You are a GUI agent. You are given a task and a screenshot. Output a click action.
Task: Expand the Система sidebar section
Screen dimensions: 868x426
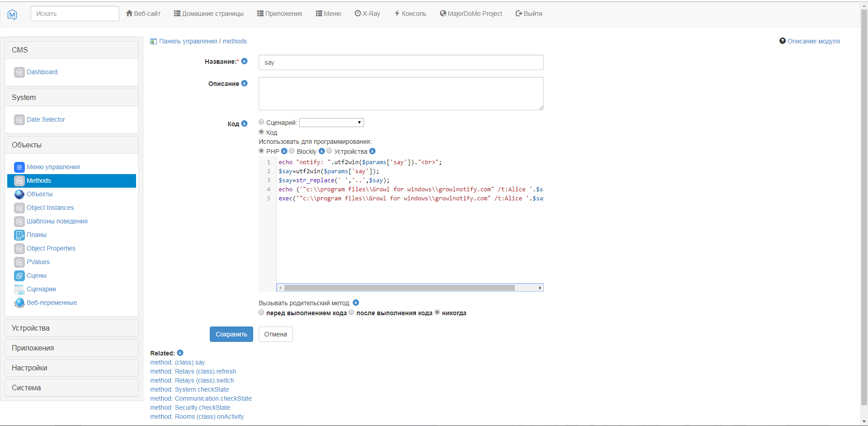point(71,388)
